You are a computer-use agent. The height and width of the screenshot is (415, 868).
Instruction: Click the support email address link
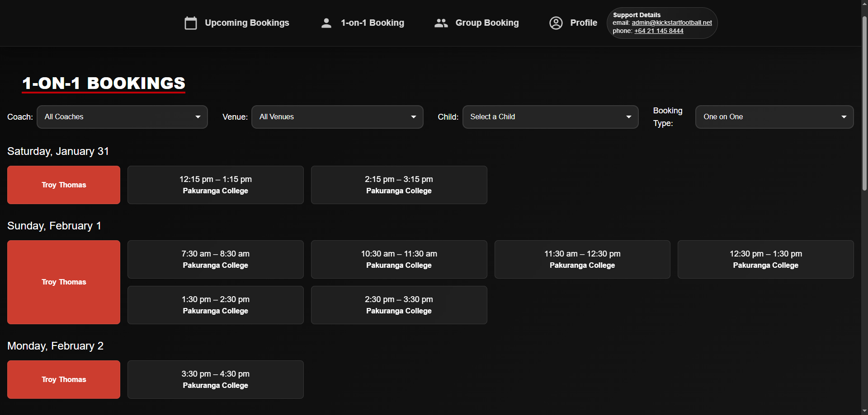[671, 23]
